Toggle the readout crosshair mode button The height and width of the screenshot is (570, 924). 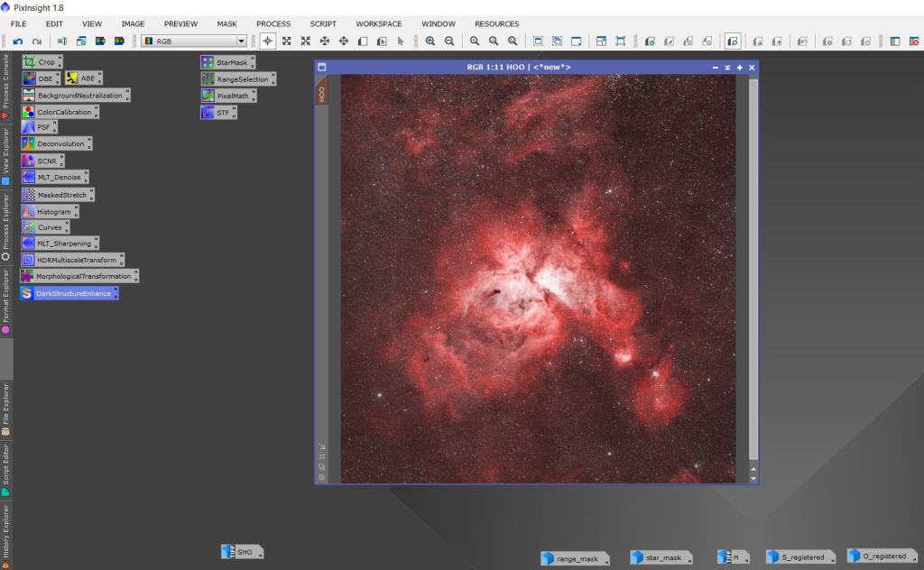(x=268, y=41)
